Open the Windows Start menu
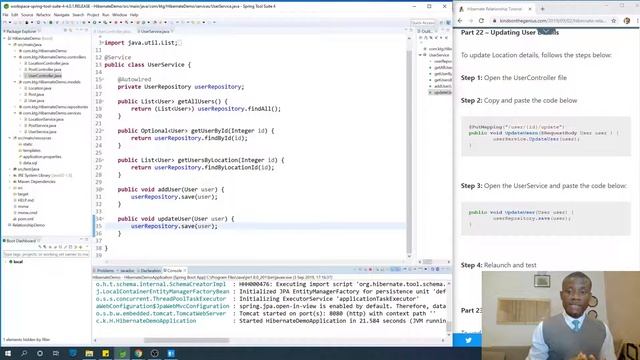 click(7, 353)
